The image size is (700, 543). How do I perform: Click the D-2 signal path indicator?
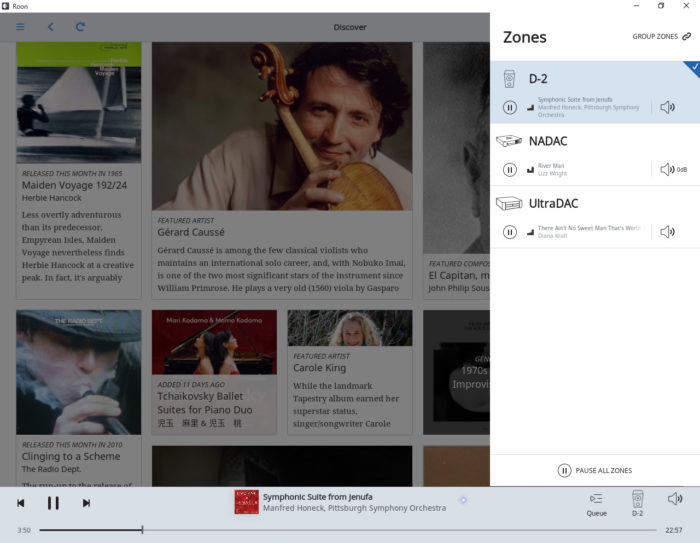coord(530,108)
